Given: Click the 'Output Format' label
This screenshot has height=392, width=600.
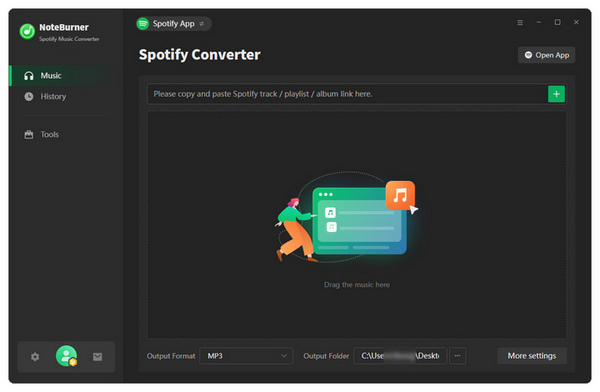Looking at the screenshot, I should click(171, 356).
